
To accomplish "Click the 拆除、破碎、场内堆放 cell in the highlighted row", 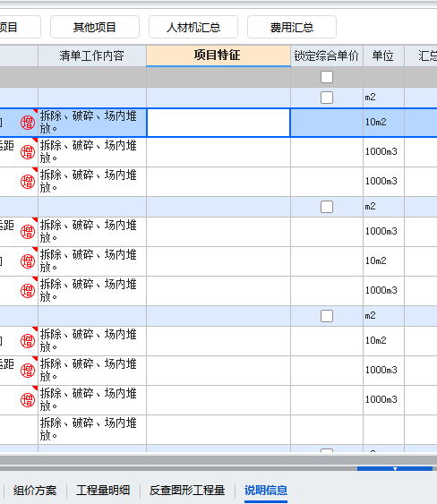I will (x=92, y=123).
